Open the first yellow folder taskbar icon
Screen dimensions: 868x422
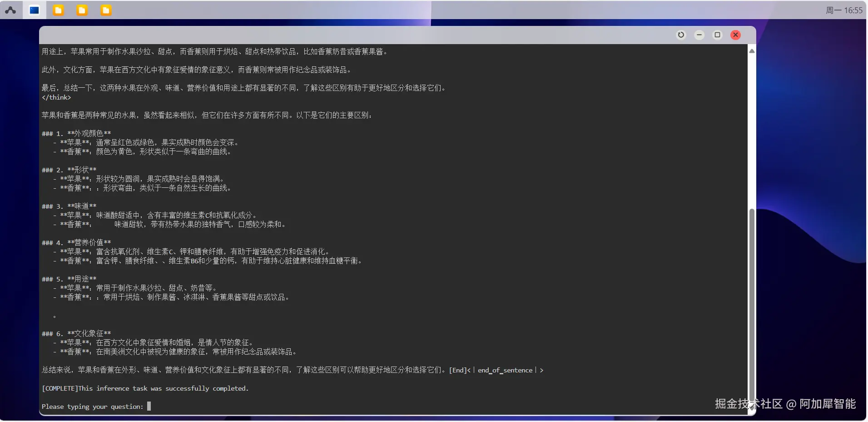(58, 10)
